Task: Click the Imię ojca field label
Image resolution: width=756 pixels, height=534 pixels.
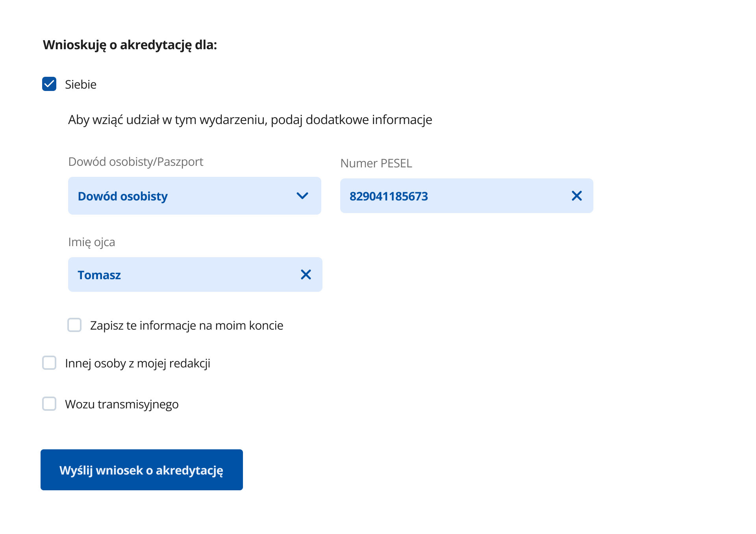Action: pyautogui.click(x=92, y=242)
